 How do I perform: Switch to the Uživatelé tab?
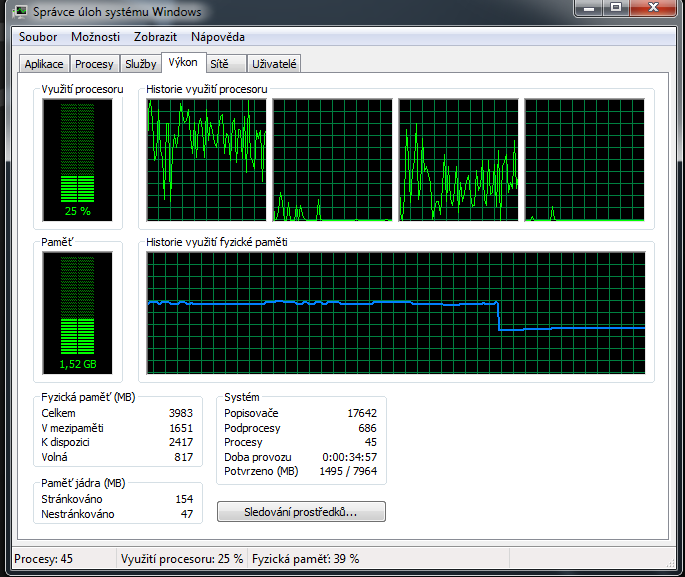[274, 64]
